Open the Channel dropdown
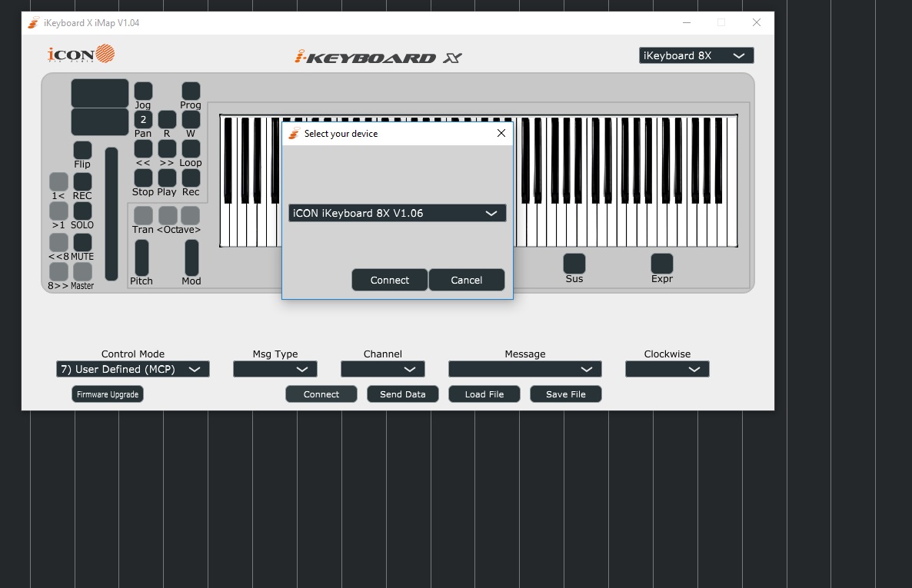 (383, 369)
